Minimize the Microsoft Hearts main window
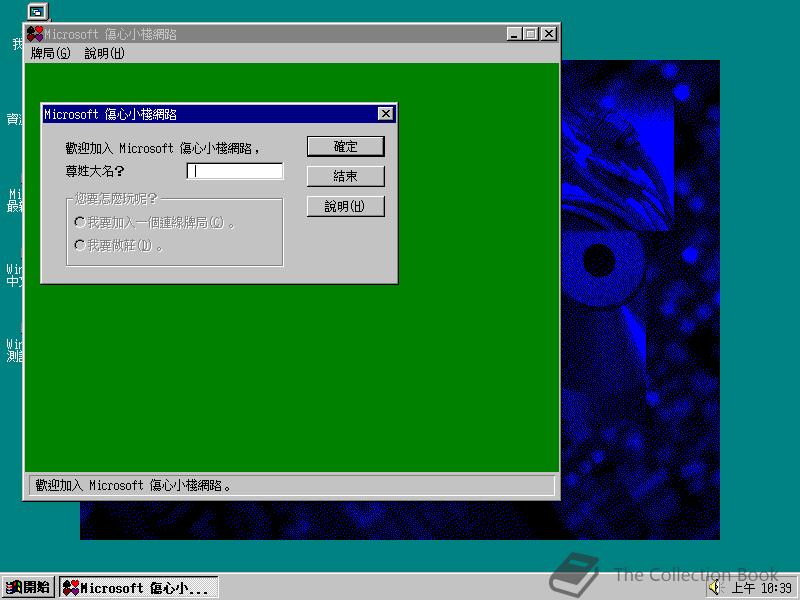 pos(514,34)
